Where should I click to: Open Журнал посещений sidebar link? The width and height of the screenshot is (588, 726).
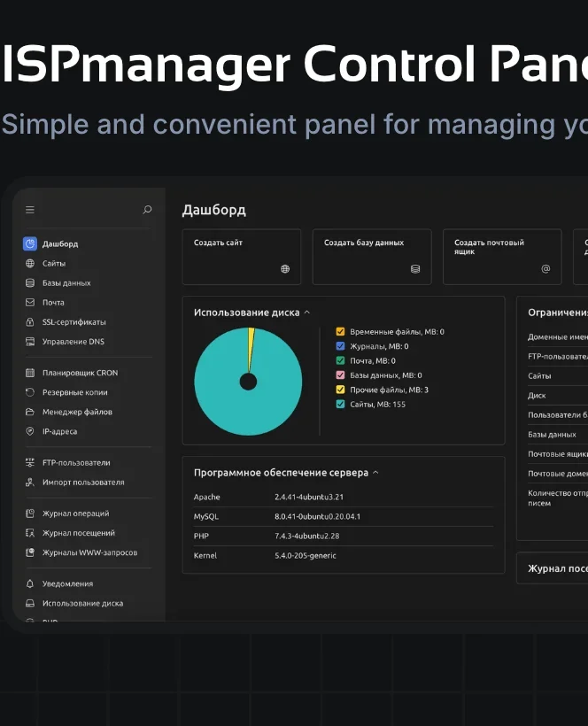point(79,533)
